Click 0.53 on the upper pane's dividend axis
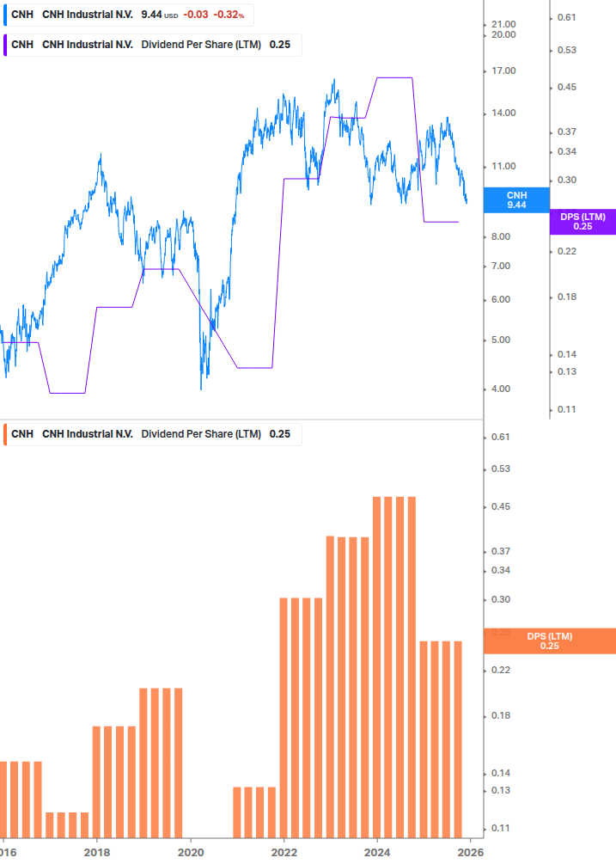The height and width of the screenshot is (864, 616). (x=567, y=50)
